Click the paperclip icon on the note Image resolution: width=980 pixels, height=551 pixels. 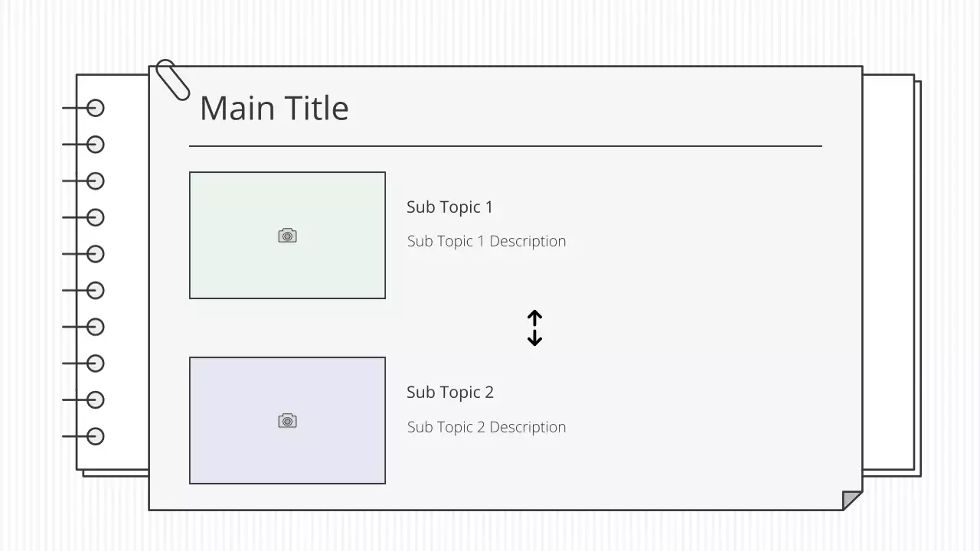pyautogui.click(x=172, y=80)
